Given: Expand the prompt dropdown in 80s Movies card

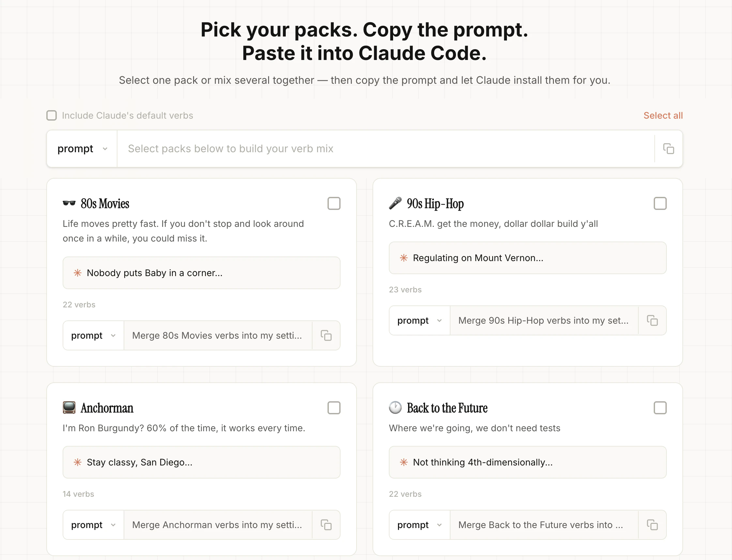Looking at the screenshot, I should point(93,335).
